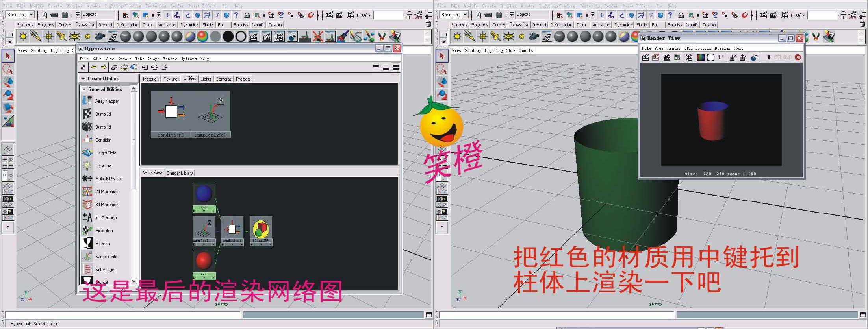The width and height of the screenshot is (868, 329).
Task: Switch to Lights tab in Hypershade
Action: pyautogui.click(x=206, y=79)
